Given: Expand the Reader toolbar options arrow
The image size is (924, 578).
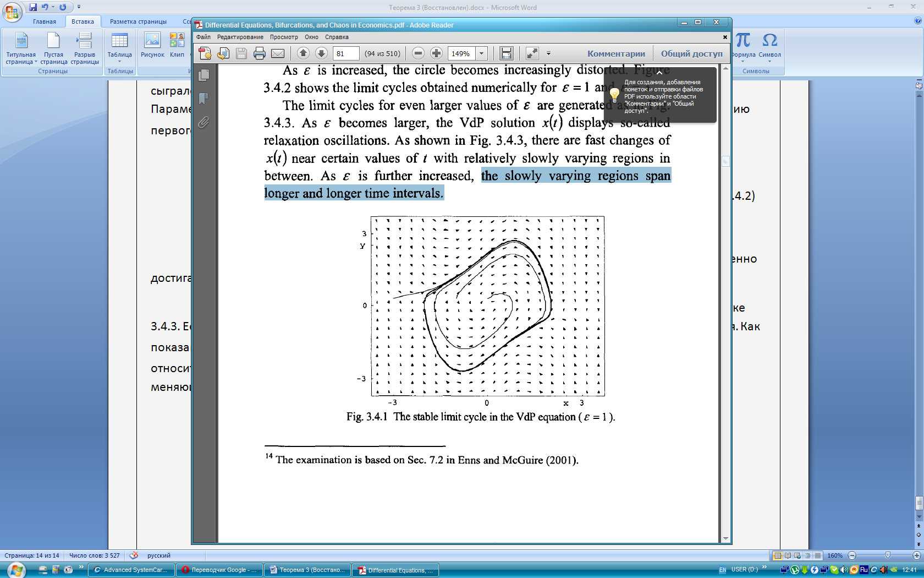Looking at the screenshot, I should click(548, 53).
